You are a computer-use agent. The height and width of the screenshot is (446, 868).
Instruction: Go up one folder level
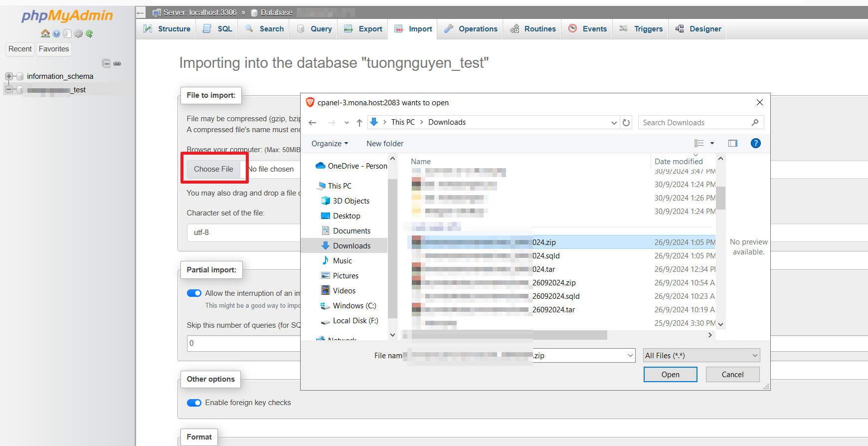click(x=359, y=122)
